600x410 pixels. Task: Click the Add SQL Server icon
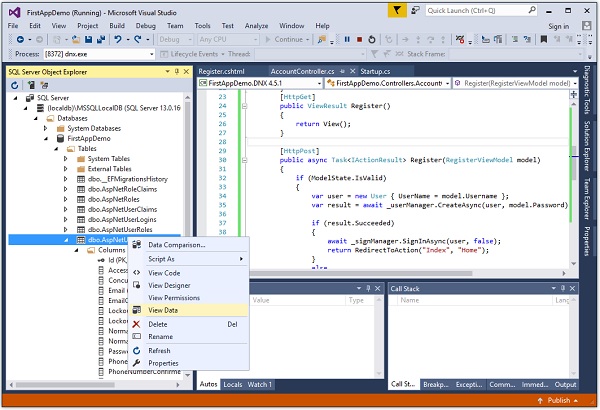29,85
